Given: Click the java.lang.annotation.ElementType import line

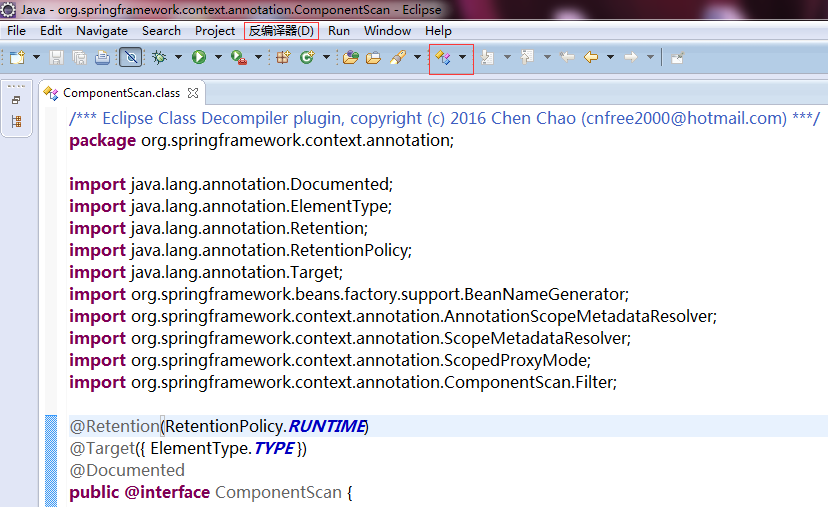Looking at the screenshot, I should coord(231,206).
